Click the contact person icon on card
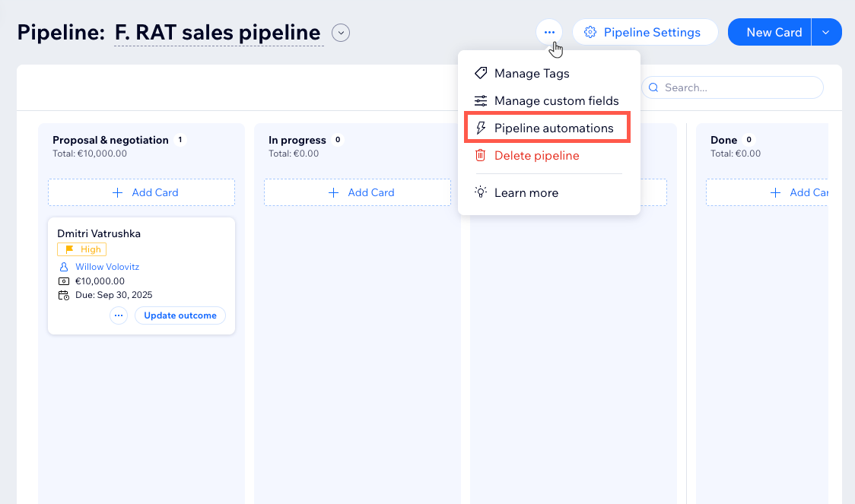This screenshot has width=855, height=504. (64, 267)
